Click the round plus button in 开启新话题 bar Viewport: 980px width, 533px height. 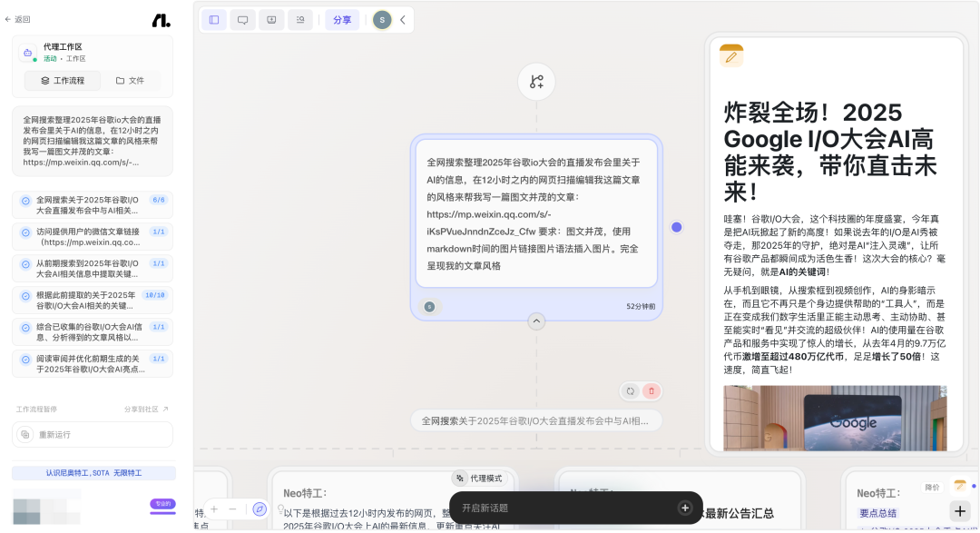coord(685,508)
